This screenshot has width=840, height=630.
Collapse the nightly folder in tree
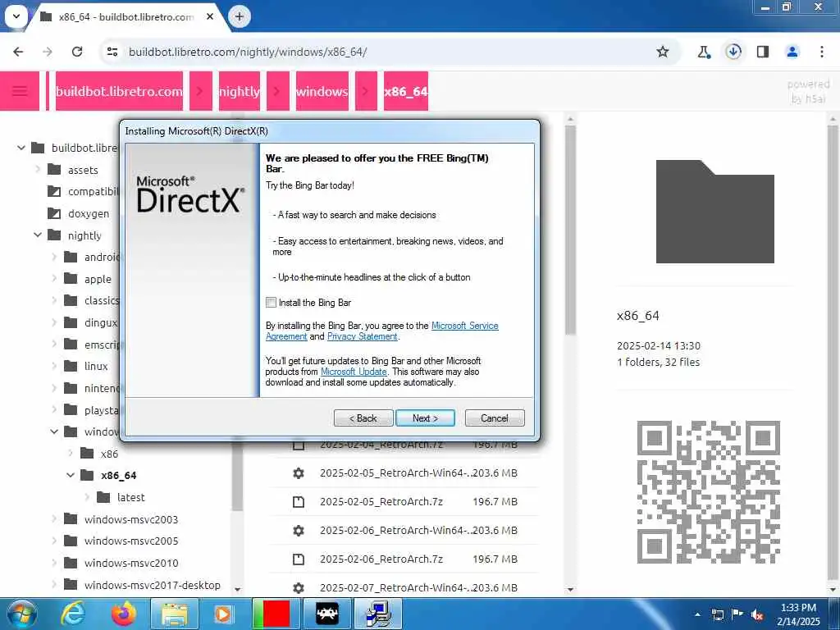(x=38, y=235)
